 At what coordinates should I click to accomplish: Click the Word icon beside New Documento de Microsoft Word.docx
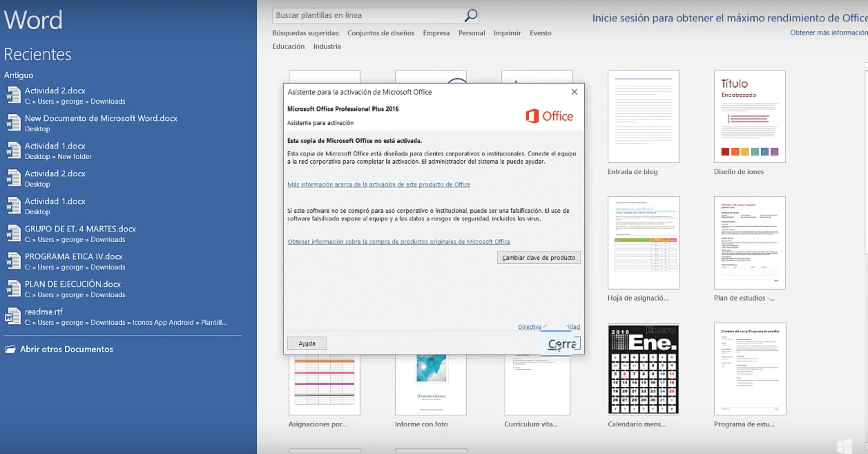13,123
